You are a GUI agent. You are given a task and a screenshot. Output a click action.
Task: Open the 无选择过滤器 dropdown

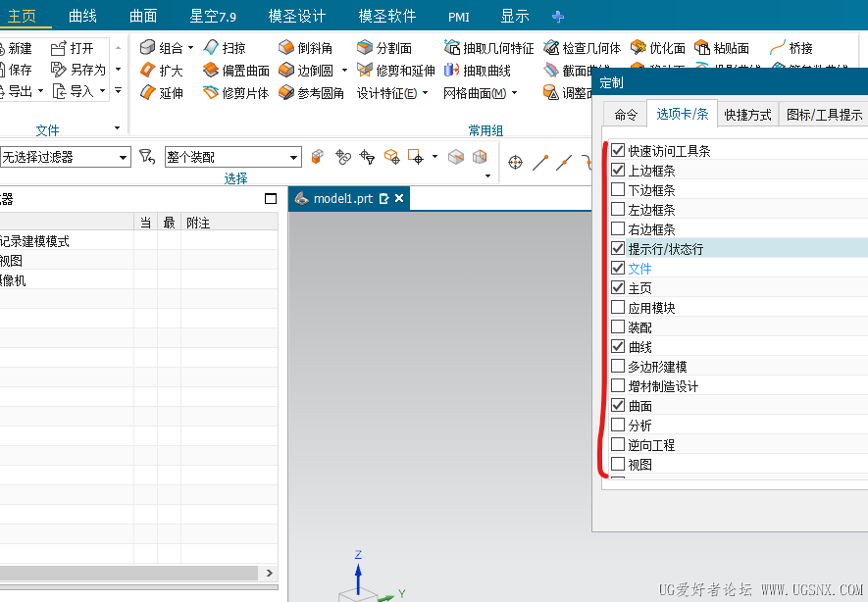tap(66, 157)
